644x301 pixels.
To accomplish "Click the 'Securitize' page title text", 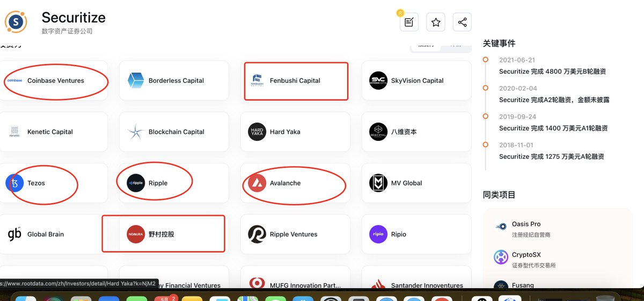I will coord(74,18).
